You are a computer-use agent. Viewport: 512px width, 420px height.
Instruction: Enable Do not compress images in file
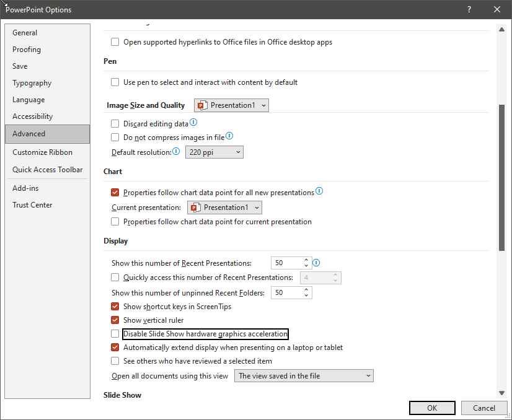pyautogui.click(x=115, y=138)
